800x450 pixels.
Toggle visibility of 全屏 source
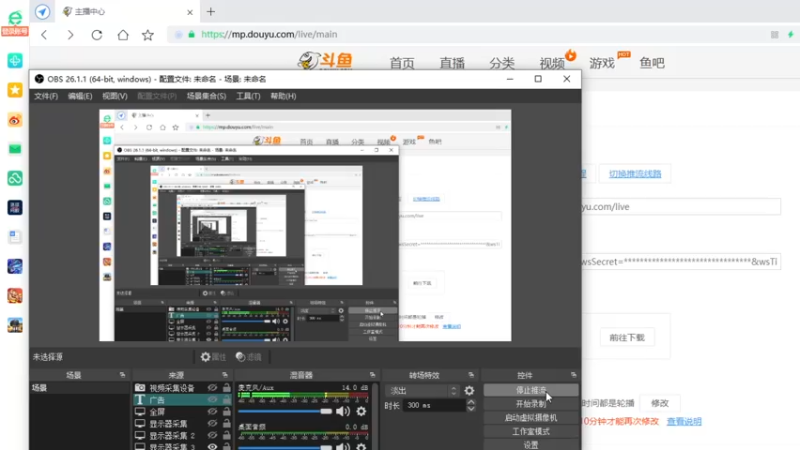(x=212, y=411)
